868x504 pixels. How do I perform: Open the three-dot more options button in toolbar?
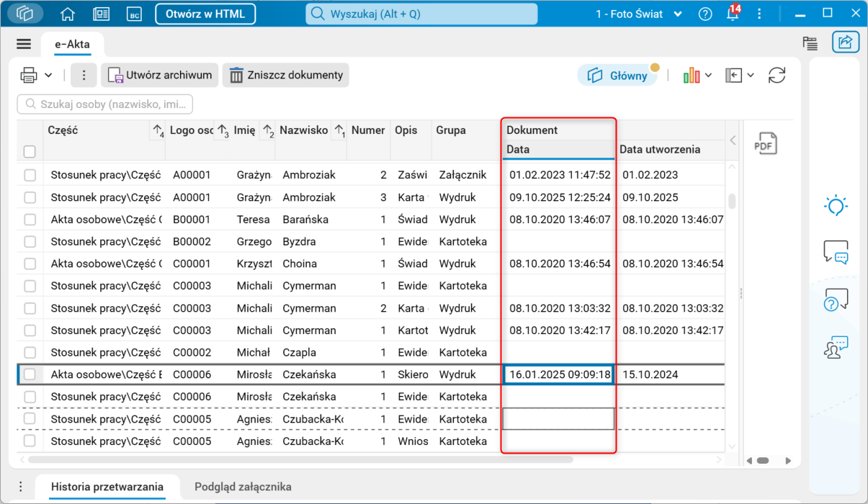[x=84, y=75]
